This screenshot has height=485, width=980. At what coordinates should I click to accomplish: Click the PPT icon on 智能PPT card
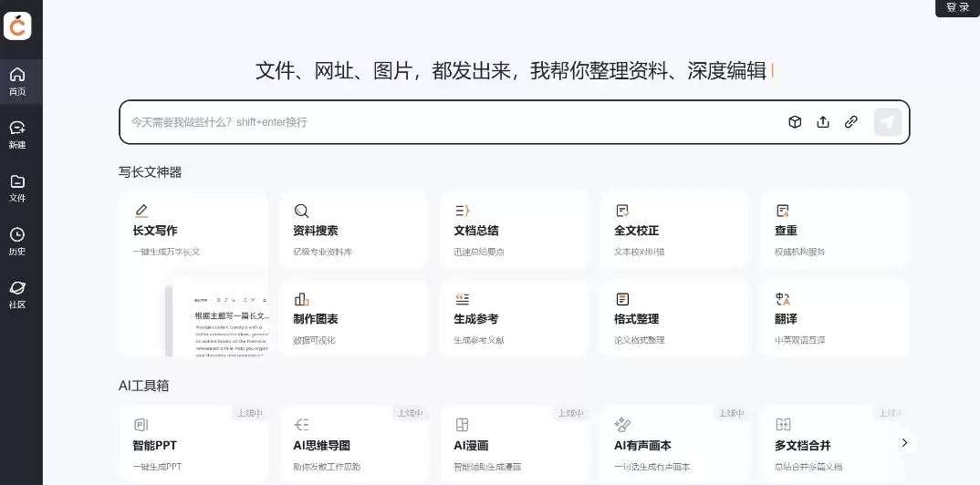pyautogui.click(x=141, y=425)
